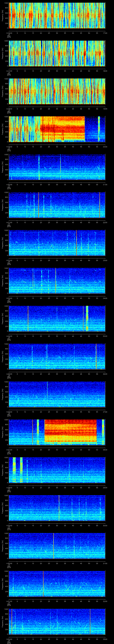The width and height of the screenshot is (114, 644).
Task: Click the '4:28:00' time axis label
Action: tap(9, 487)
